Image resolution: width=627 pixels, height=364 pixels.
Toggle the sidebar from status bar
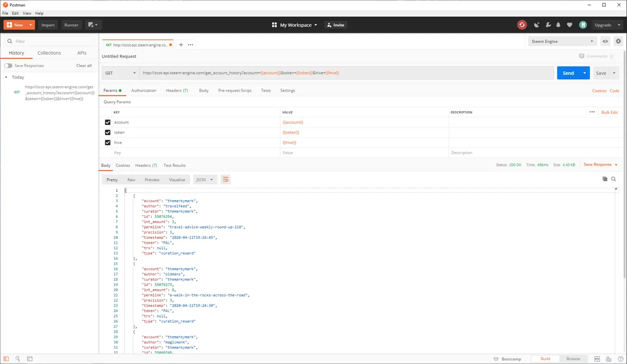[x=6, y=359]
